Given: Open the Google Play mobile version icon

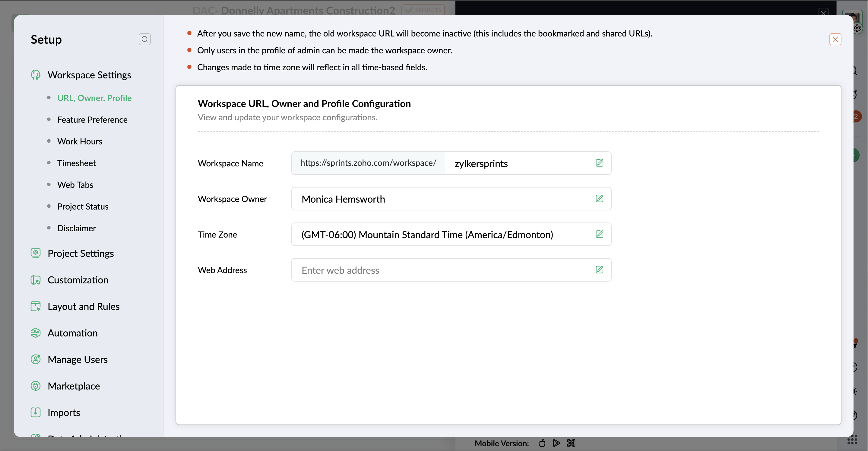Looking at the screenshot, I should pyautogui.click(x=556, y=443).
